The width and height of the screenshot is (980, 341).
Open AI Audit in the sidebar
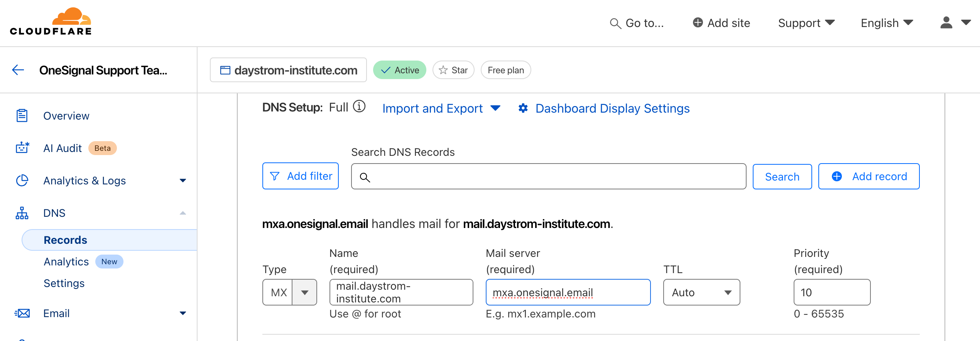(63, 148)
